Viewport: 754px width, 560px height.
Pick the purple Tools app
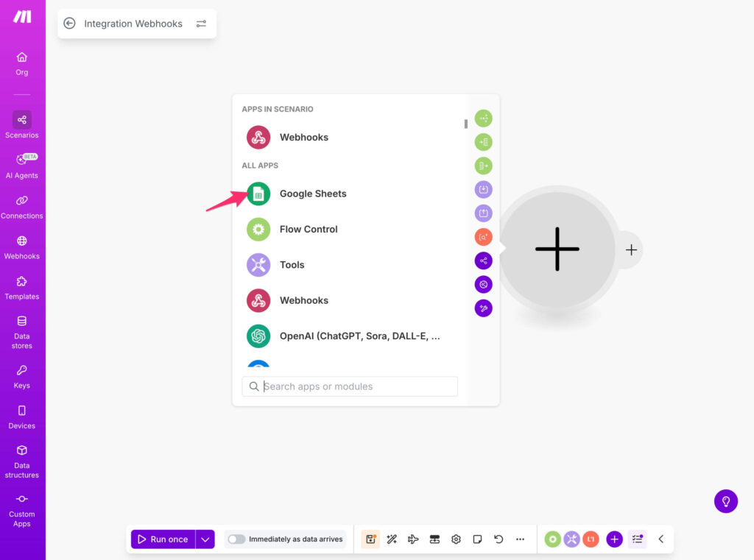(292, 265)
